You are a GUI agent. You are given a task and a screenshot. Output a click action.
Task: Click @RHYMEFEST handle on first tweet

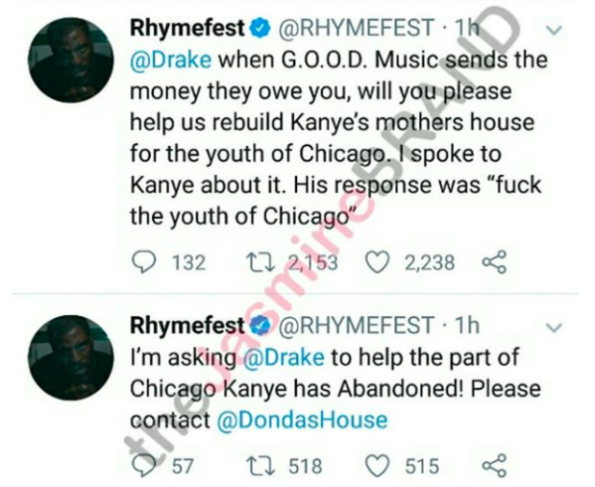point(357,28)
